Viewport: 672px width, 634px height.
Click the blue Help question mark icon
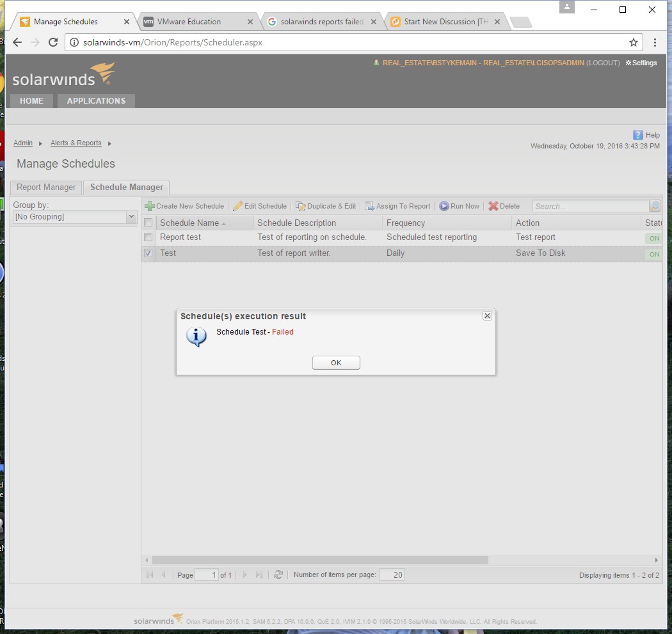pyautogui.click(x=637, y=135)
